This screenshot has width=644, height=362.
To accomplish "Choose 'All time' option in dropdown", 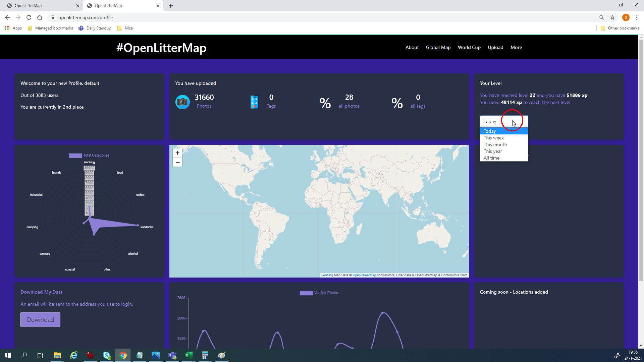I will pos(491,158).
